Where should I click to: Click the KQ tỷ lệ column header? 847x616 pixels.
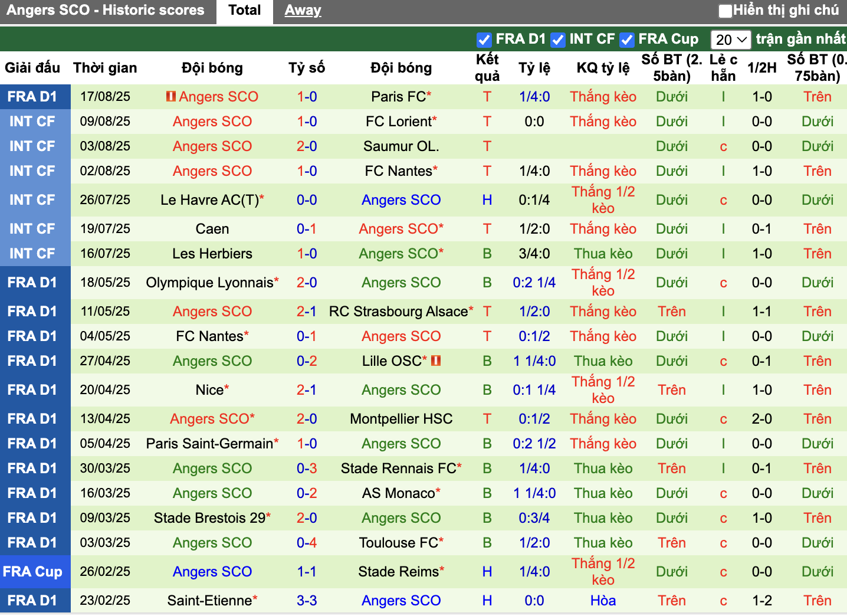tap(603, 68)
